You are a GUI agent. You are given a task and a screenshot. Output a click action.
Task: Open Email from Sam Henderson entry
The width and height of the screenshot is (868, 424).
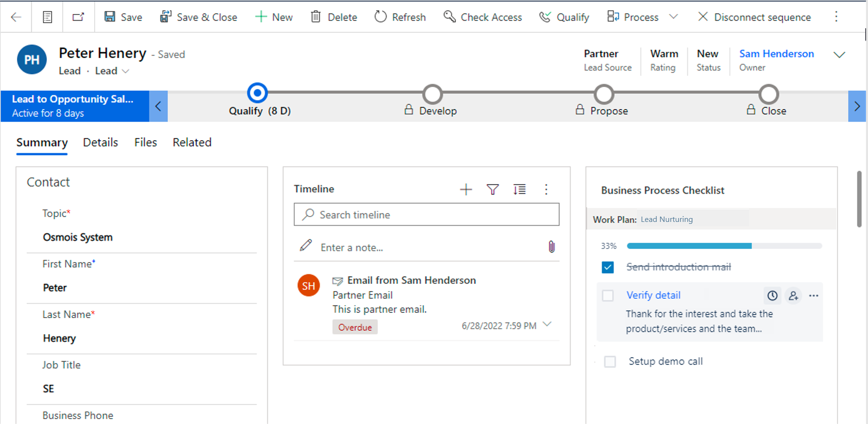click(412, 280)
